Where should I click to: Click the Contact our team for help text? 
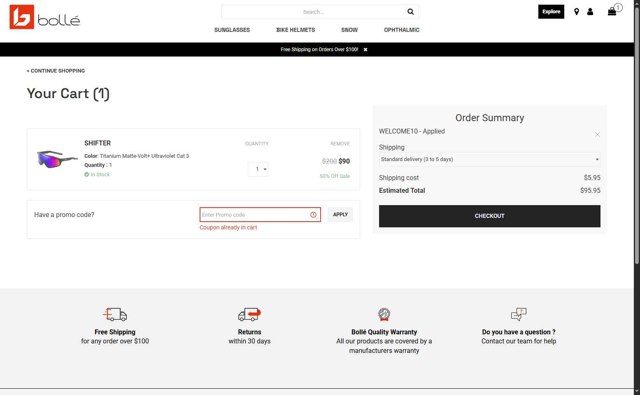(x=518, y=341)
